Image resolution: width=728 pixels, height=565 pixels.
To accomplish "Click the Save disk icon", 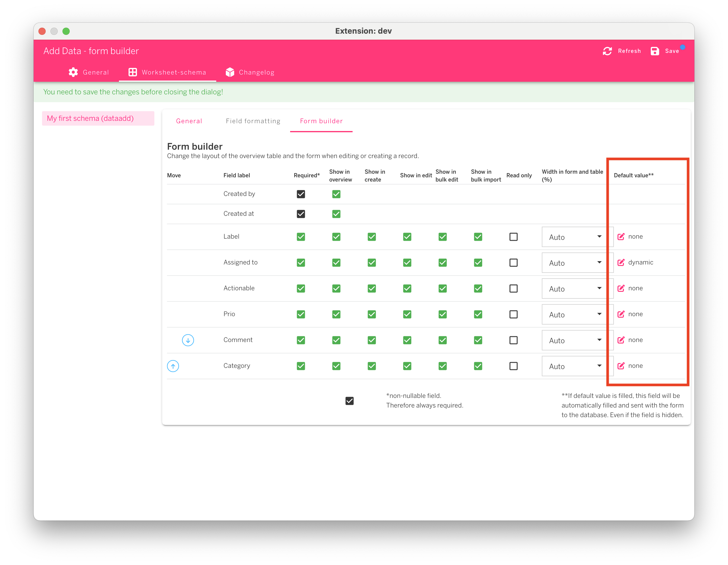I will point(654,51).
